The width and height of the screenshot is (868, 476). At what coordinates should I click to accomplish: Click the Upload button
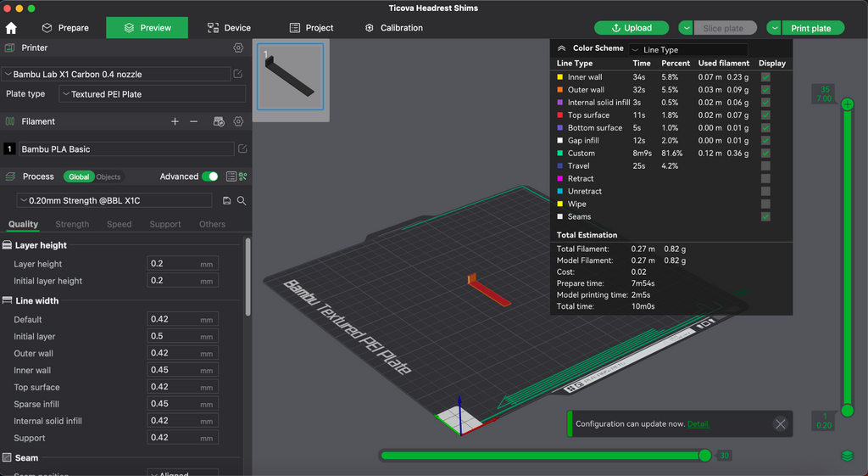click(x=632, y=28)
